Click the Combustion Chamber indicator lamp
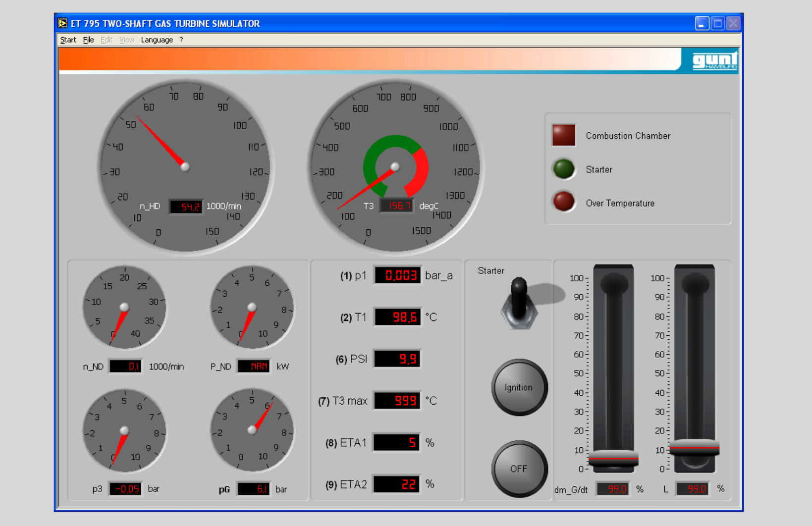The height and width of the screenshot is (526, 812). tap(564, 135)
